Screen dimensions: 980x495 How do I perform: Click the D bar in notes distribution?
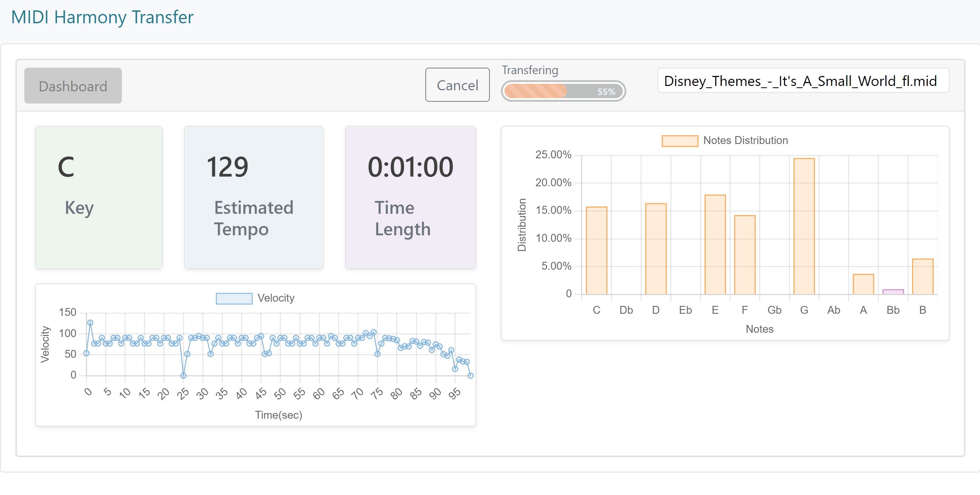655,249
